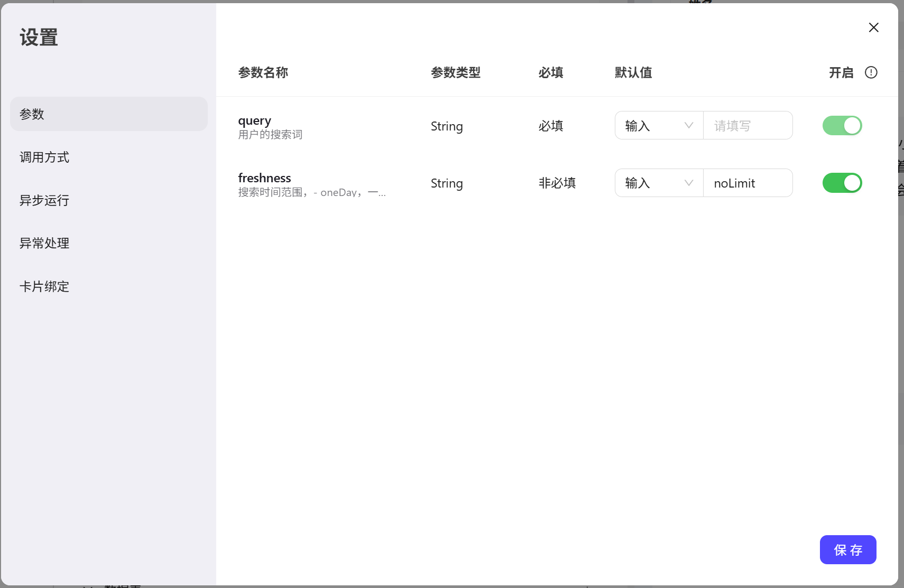
Task: Disable the freshness parameter switch
Action: 842,183
